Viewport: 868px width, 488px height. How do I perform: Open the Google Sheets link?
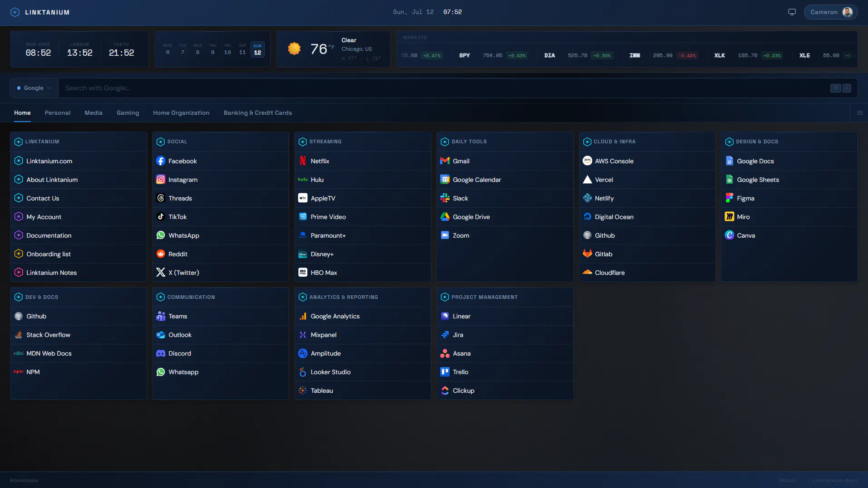click(789, 180)
